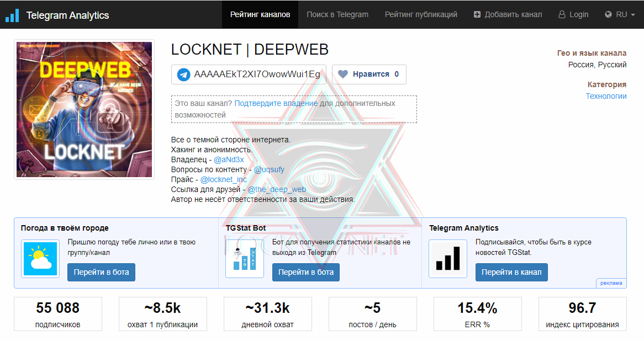
Task: Click Перейти в бота under weather ad
Action: [101, 272]
